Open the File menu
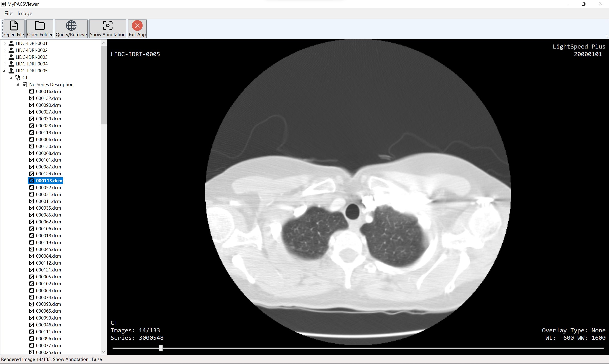The height and width of the screenshot is (364, 609). 8,14
